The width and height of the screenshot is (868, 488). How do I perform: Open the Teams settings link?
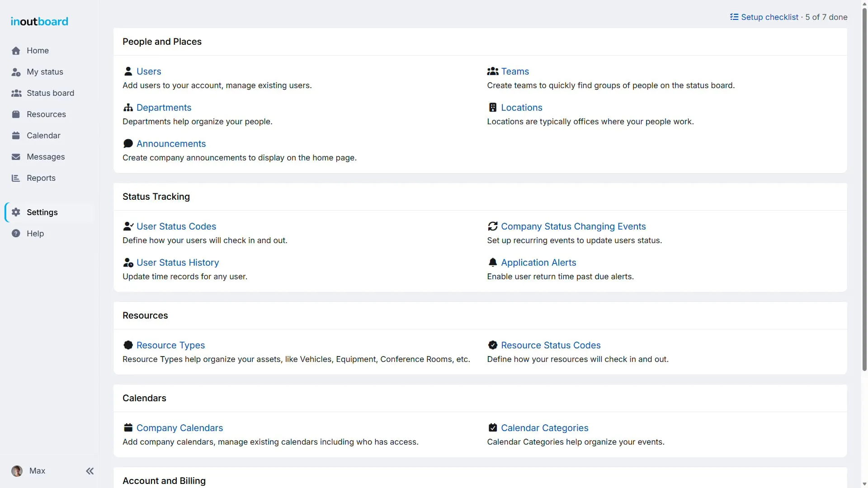(515, 71)
